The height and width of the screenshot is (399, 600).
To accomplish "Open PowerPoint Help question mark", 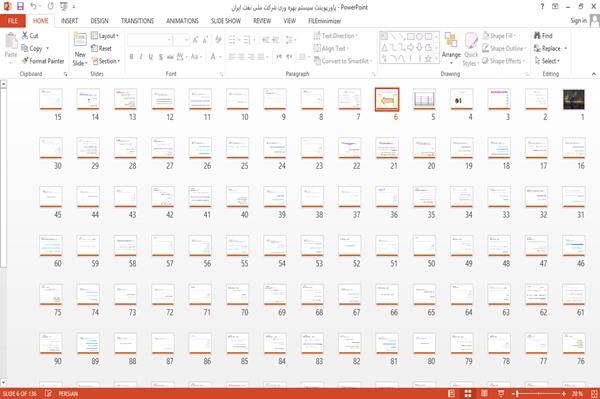I will [542, 7].
